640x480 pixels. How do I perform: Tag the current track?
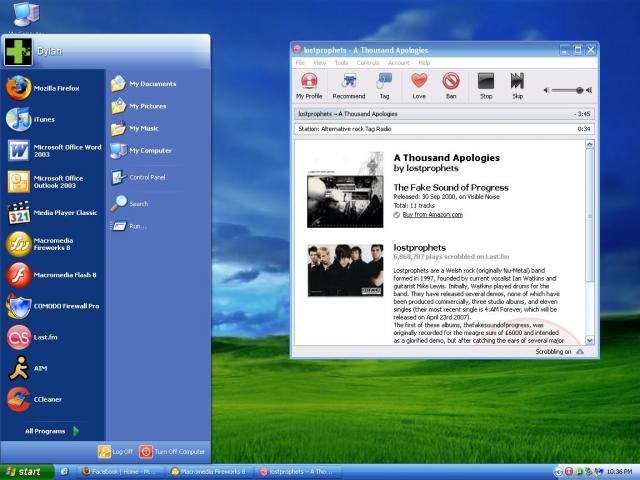384,86
